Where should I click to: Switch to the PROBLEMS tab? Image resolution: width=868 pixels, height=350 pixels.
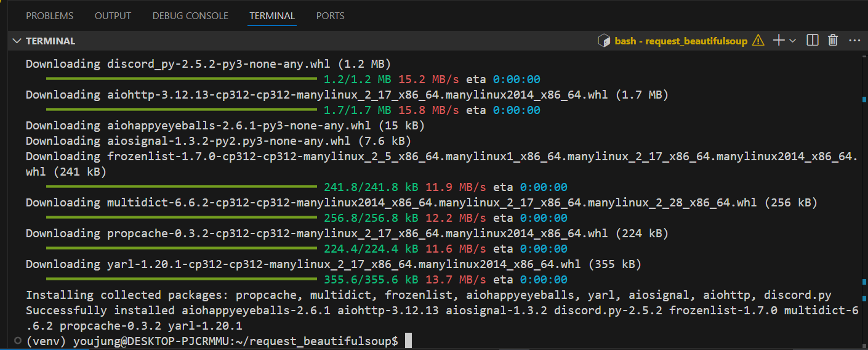click(x=49, y=16)
